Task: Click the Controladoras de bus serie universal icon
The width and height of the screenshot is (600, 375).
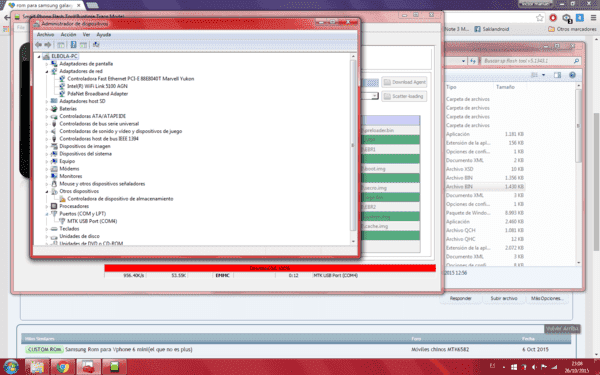Action: tap(54, 124)
